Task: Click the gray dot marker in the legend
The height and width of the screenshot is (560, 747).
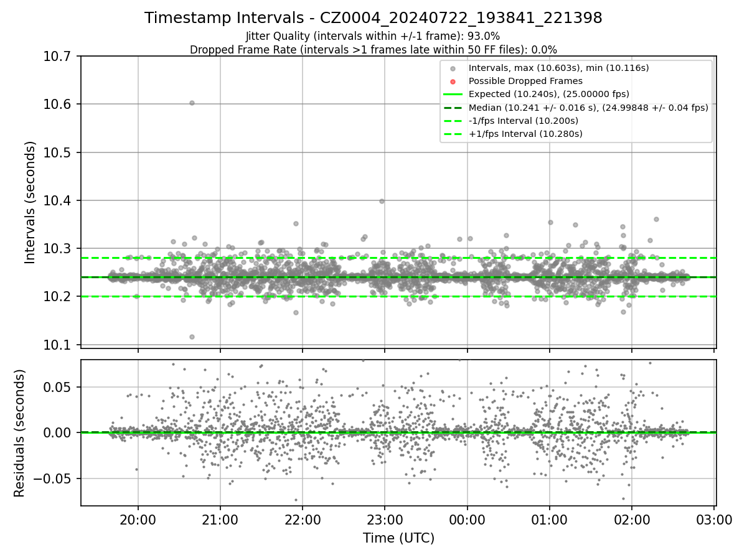Action: click(453, 68)
